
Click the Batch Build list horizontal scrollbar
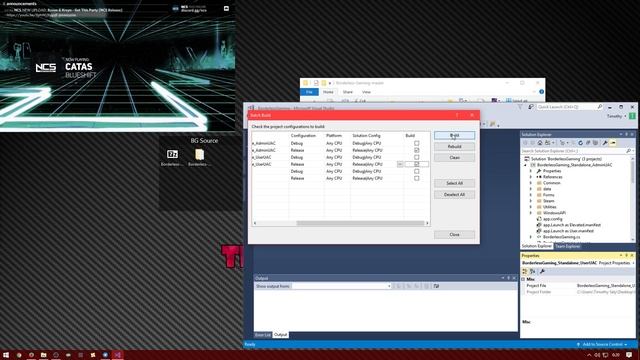(360, 223)
